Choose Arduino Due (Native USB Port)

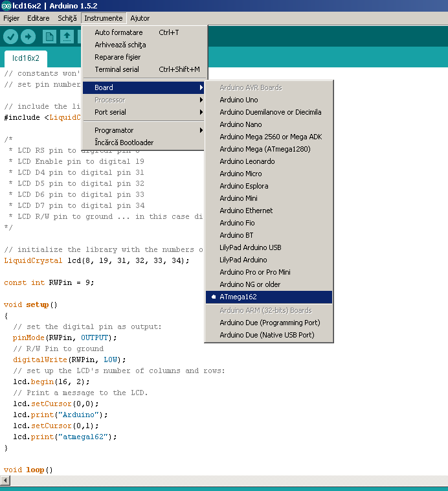269,335
